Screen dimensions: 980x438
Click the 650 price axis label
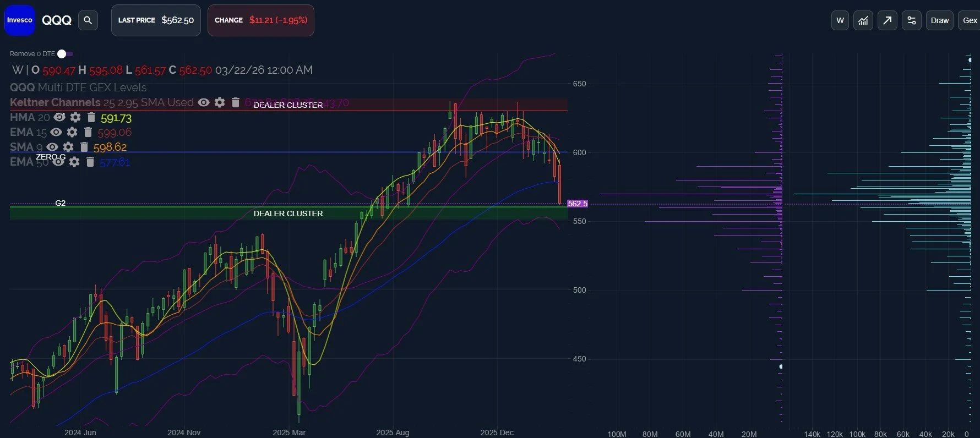point(580,84)
